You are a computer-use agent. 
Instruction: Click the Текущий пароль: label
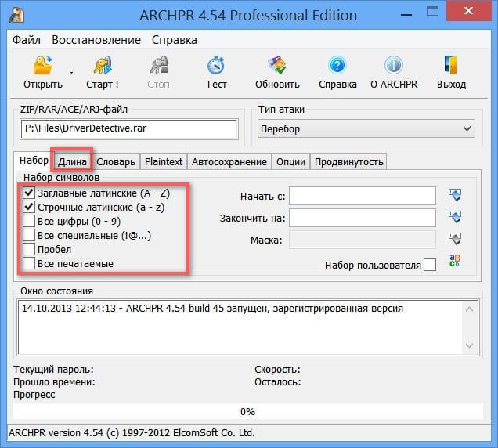53,370
